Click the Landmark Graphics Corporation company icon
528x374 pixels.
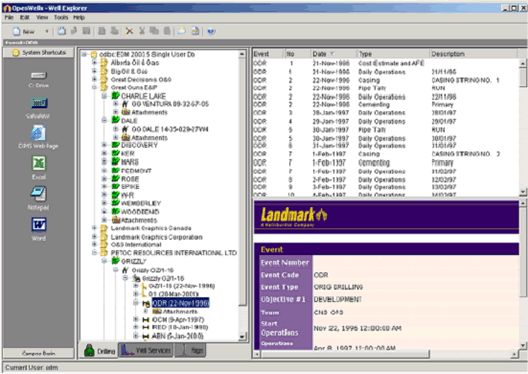click(x=104, y=237)
